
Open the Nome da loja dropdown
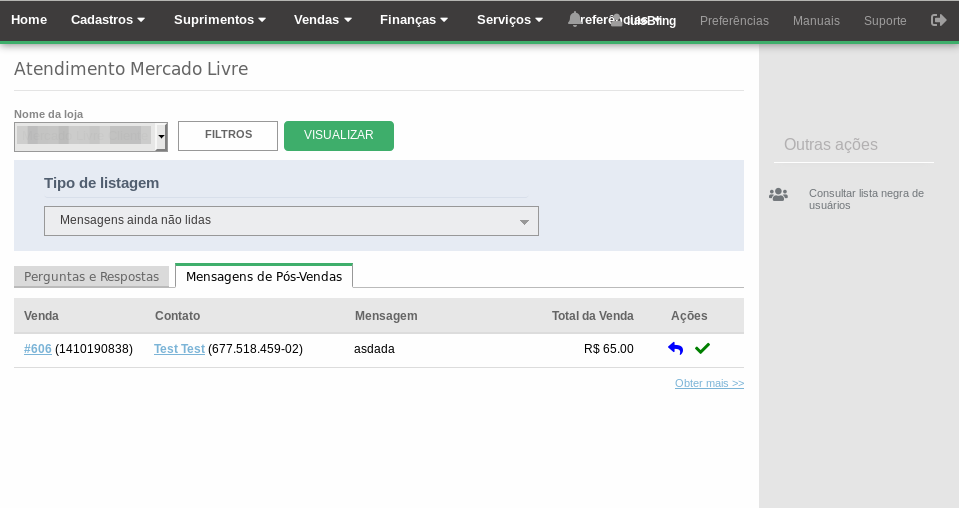pos(91,136)
